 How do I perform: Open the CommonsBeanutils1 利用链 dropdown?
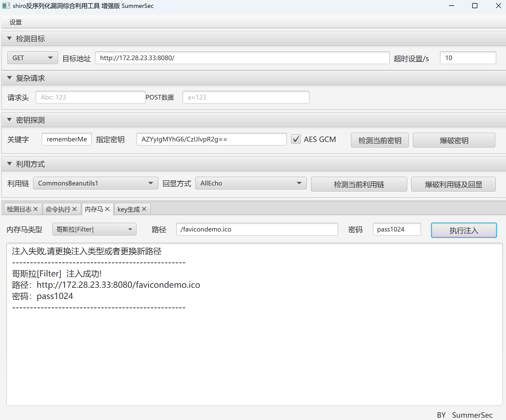coord(95,183)
